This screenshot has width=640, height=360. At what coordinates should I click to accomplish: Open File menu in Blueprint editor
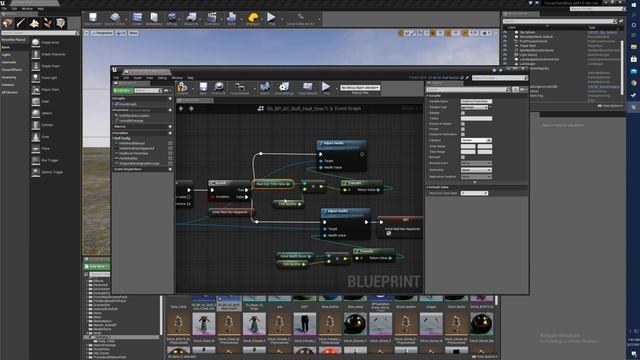[116, 78]
